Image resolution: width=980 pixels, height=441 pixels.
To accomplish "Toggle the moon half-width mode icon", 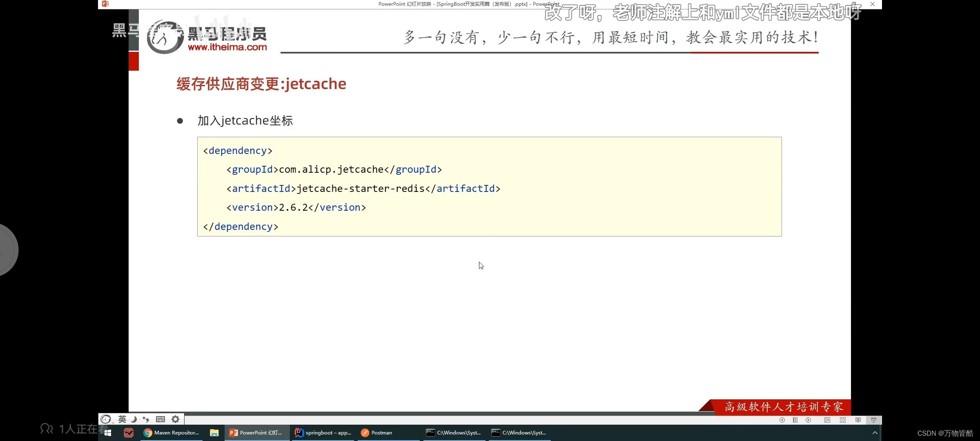I will click(134, 419).
